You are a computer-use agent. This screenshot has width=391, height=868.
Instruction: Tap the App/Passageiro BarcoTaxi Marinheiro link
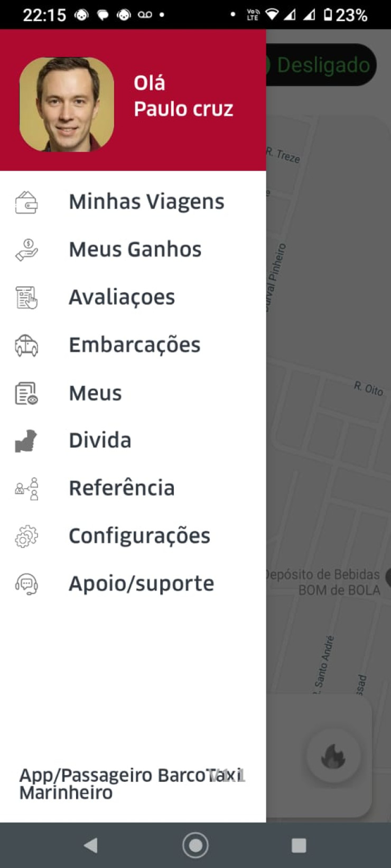point(131,784)
